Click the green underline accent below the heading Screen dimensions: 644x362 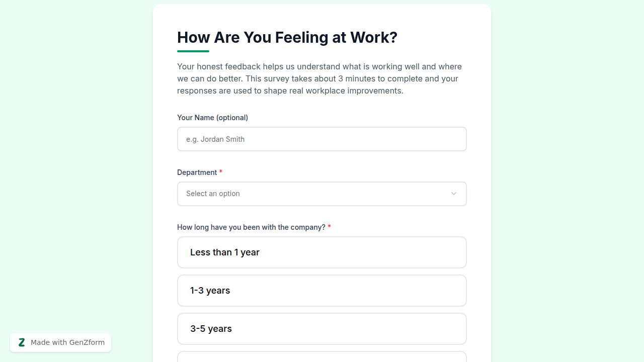point(193,51)
